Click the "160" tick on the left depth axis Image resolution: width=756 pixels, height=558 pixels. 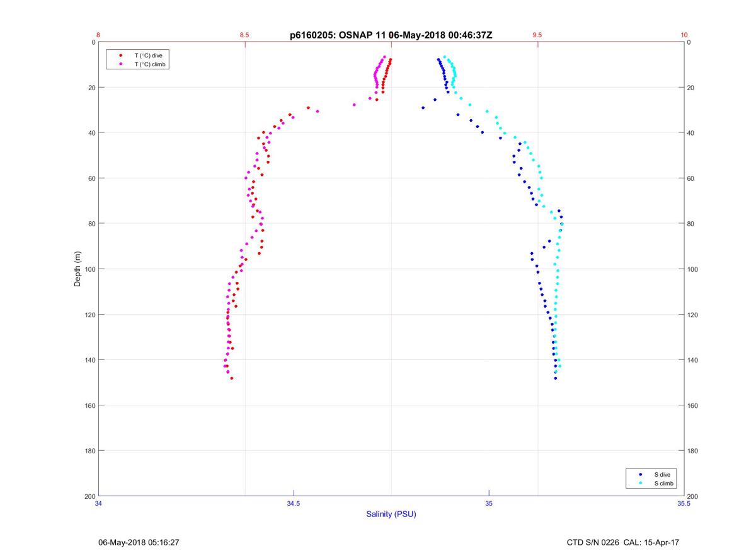tap(90, 405)
